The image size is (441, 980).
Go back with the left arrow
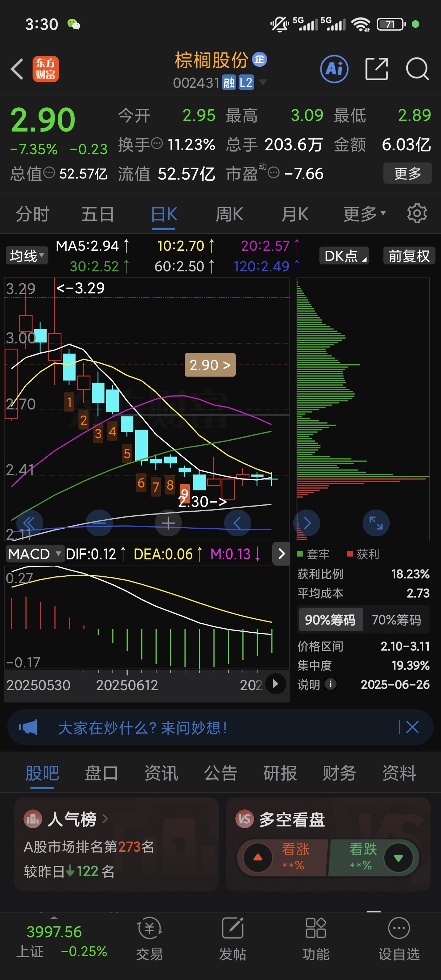[17, 69]
